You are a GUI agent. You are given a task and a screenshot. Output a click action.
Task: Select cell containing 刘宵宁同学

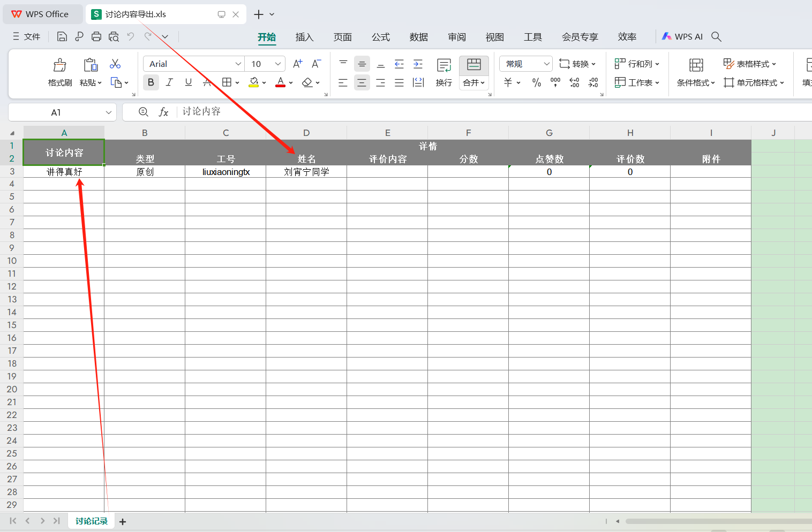[x=306, y=172]
